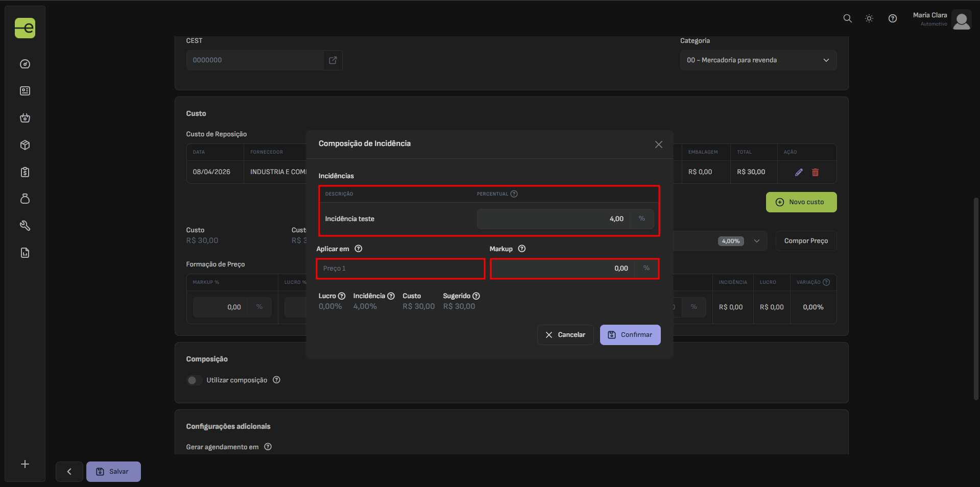The height and width of the screenshot is (487, 980).
Task: Click the Cancelar button
Action: pyautogui.click(x=565, y=335)
